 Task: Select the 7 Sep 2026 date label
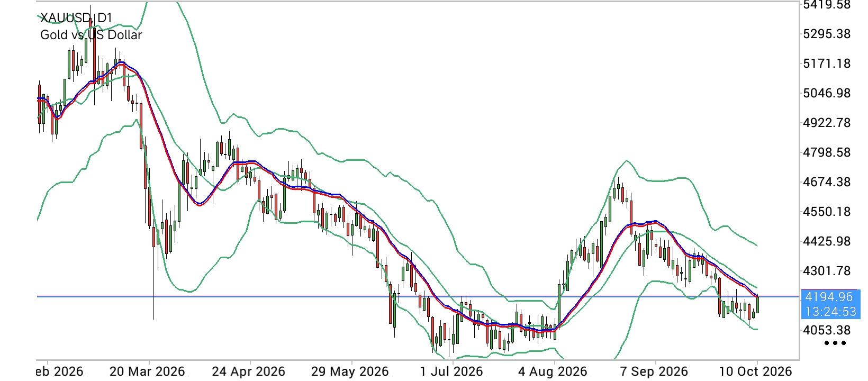654,371
